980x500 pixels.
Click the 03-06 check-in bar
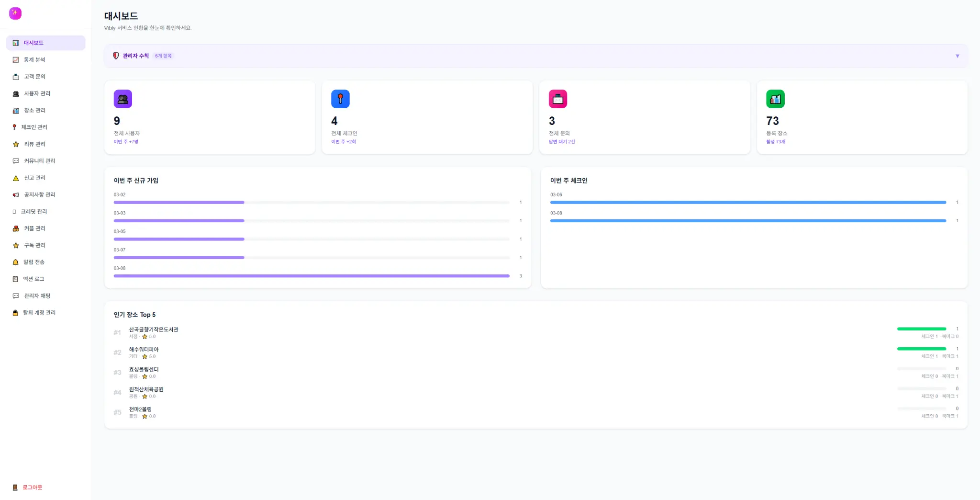coord(748,203)
